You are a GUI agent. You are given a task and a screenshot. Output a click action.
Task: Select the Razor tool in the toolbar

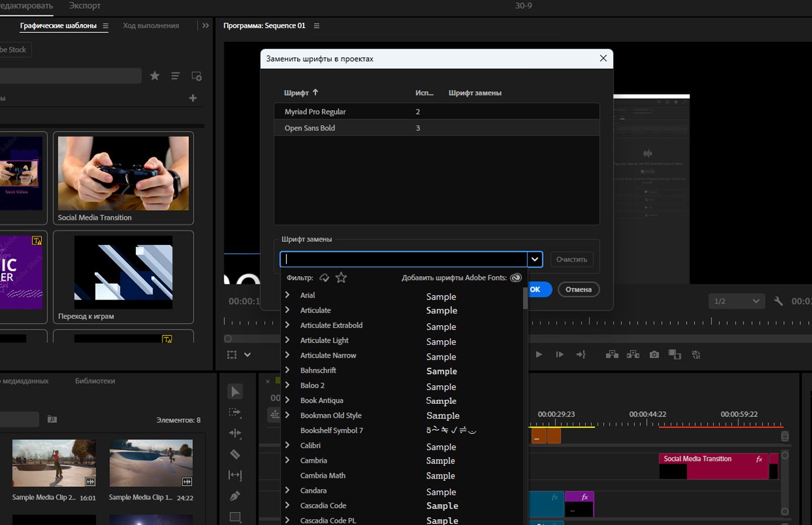pyautogui.click(x=235, y=454)
